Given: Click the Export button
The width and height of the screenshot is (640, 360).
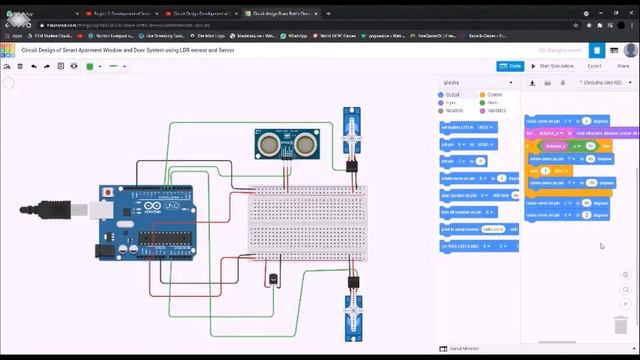Looking at the screenshot, I should [594, 66].
